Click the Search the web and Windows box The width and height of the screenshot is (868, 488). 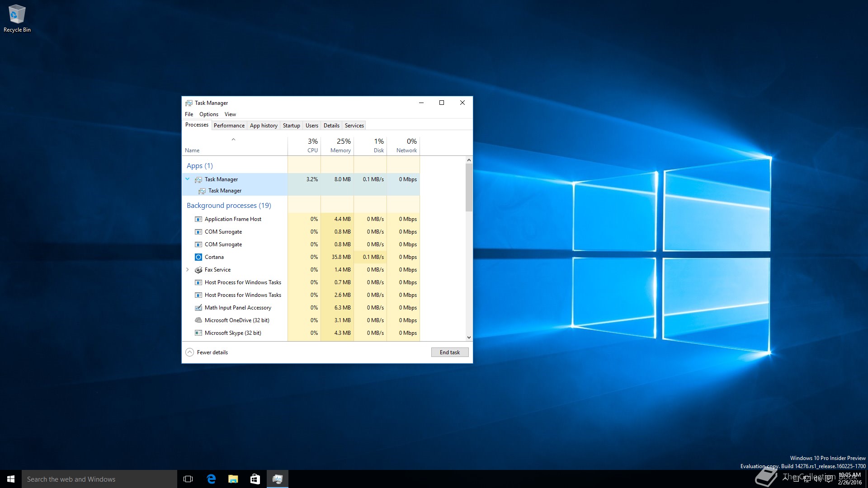point(99,479)
